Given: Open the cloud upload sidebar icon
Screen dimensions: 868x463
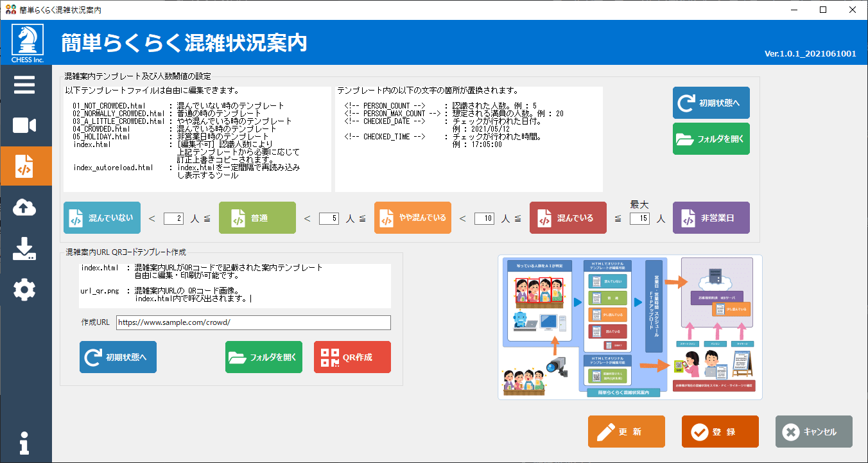Looking at the screenshot, I should pos(24,207).
